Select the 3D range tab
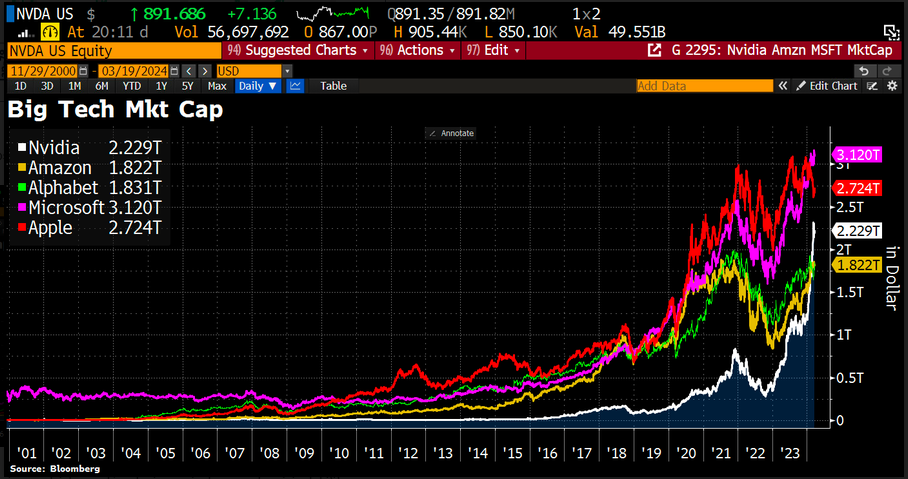 pos(47,86)
